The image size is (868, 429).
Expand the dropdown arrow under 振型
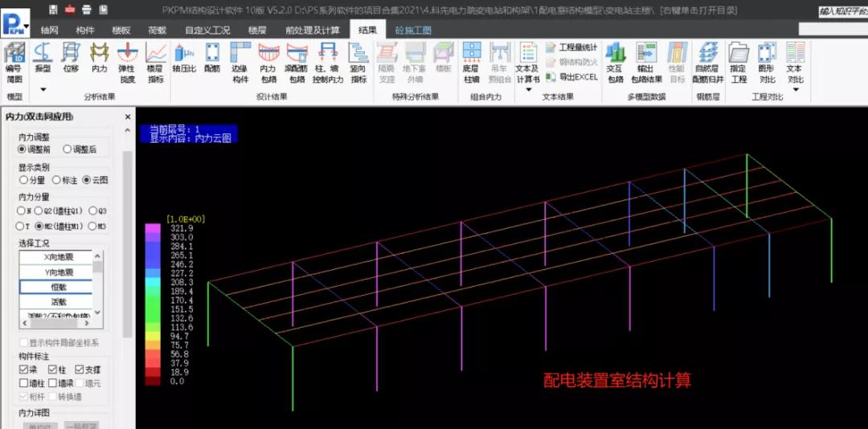[43, 90]
